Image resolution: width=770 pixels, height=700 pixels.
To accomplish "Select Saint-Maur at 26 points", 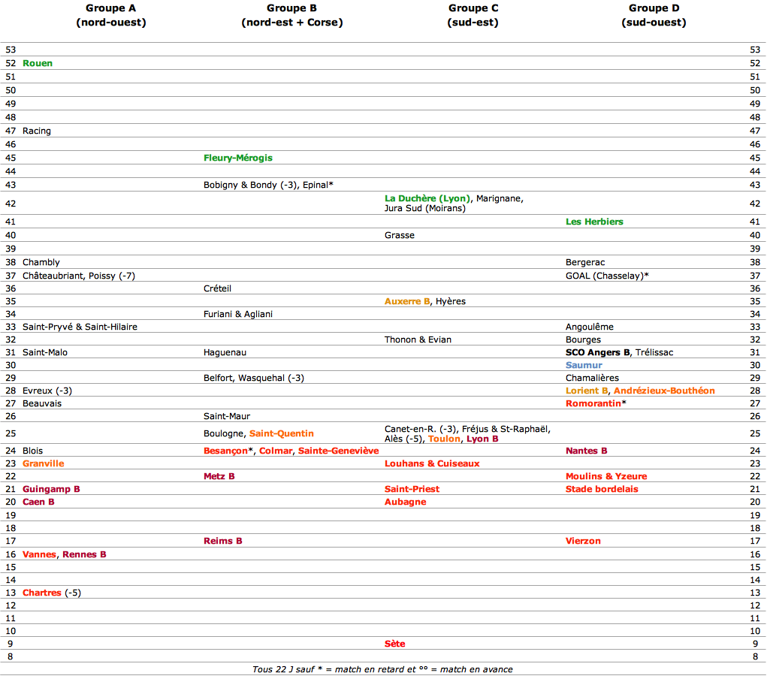I will click(227, 416).
